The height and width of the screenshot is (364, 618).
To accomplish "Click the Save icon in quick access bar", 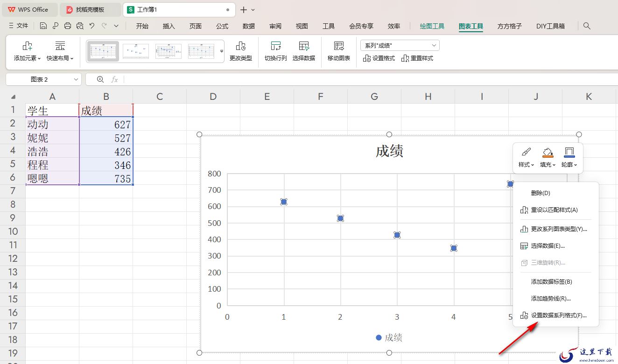I will click(x=43, y=26).
